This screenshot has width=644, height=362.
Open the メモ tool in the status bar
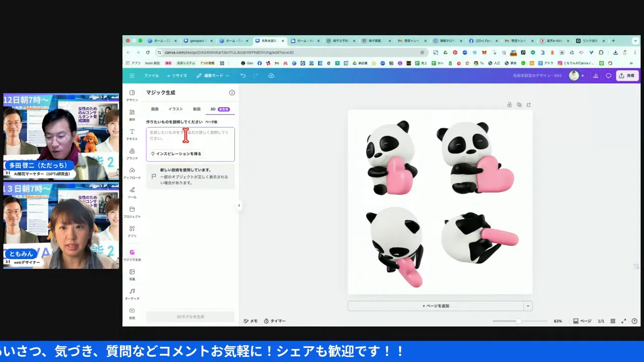(251, 321)
